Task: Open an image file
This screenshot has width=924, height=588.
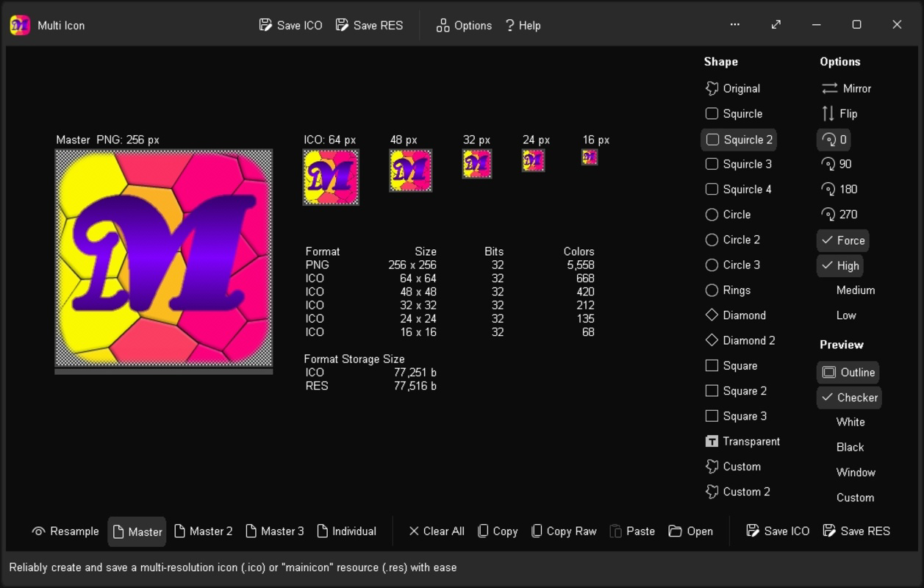Action: pyautogui.click(x=690, y=531)
